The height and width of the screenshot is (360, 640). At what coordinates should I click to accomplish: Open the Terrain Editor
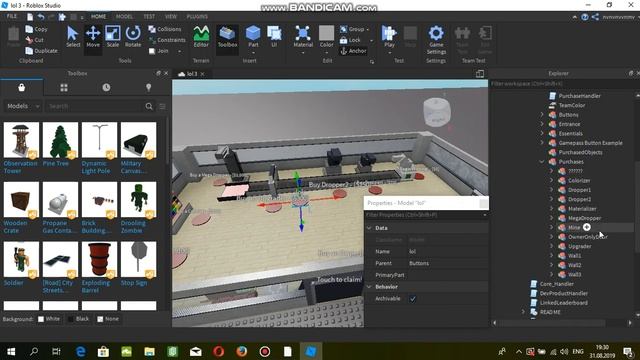pyautogui.click(x=201, y=37)
